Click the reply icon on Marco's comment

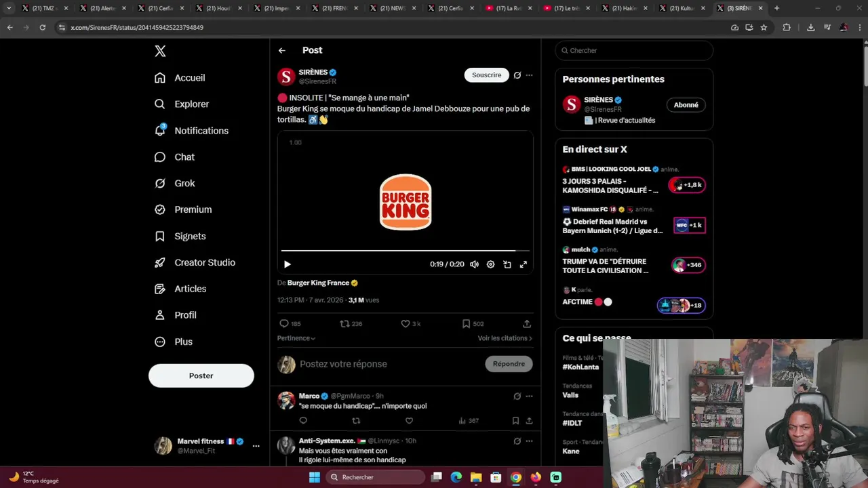303,421
